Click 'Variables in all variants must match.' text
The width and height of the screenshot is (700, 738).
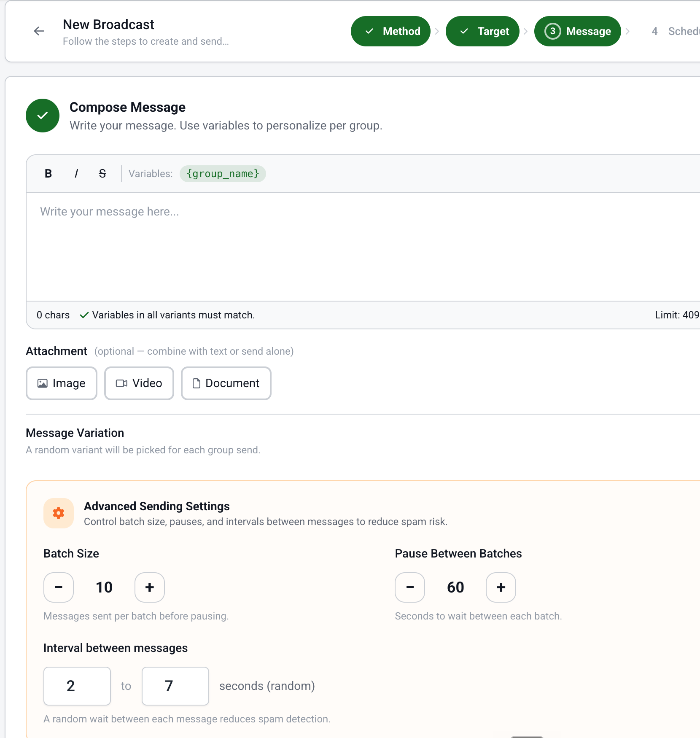point(173,315)
